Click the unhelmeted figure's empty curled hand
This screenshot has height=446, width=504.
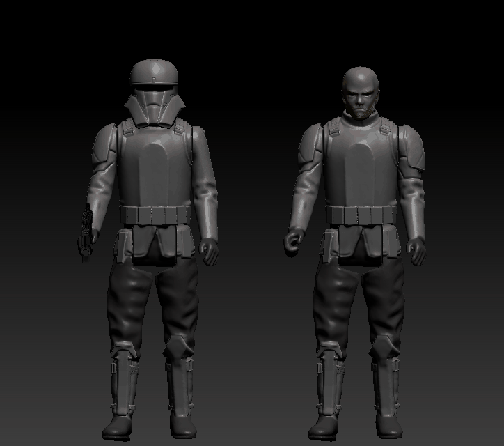click(x=294, y=242)
